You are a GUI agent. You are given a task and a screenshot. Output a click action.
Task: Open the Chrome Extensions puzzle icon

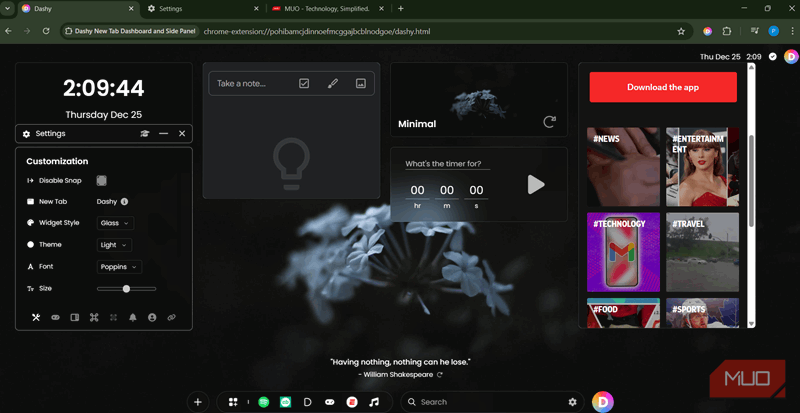pyautogui.click(x=727, y=32)
